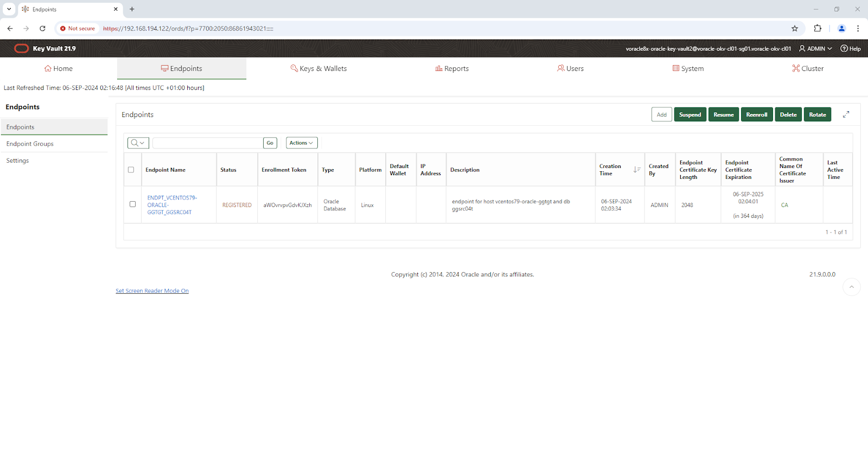Click the Common Name Of Certificate Issuer header
868x470 pixels.
click(x=793, y=170)
